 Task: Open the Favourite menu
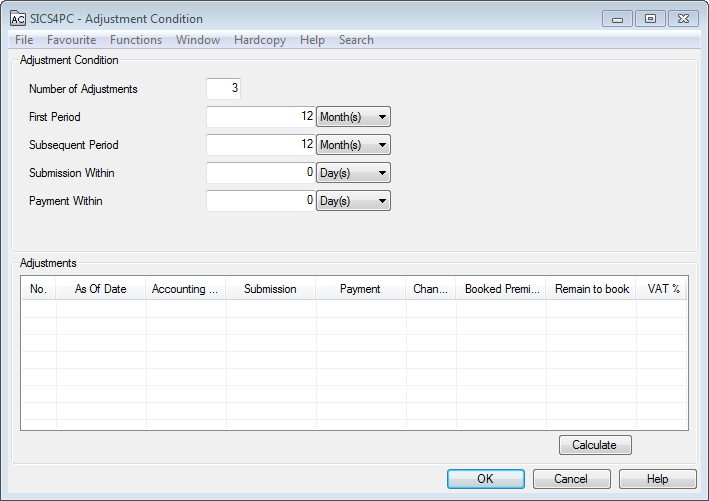pyautogui.click(x=72, y=40)
